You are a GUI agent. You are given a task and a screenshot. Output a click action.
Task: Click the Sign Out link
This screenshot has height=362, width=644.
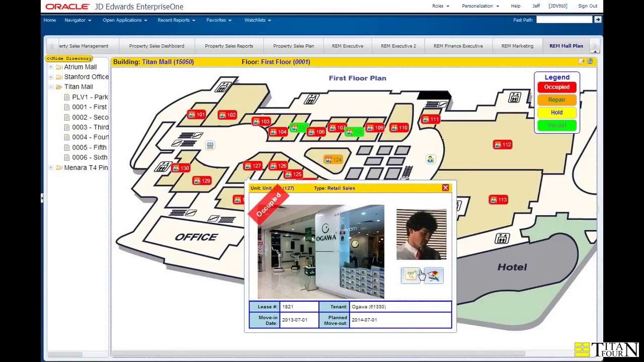coord(588,6)
